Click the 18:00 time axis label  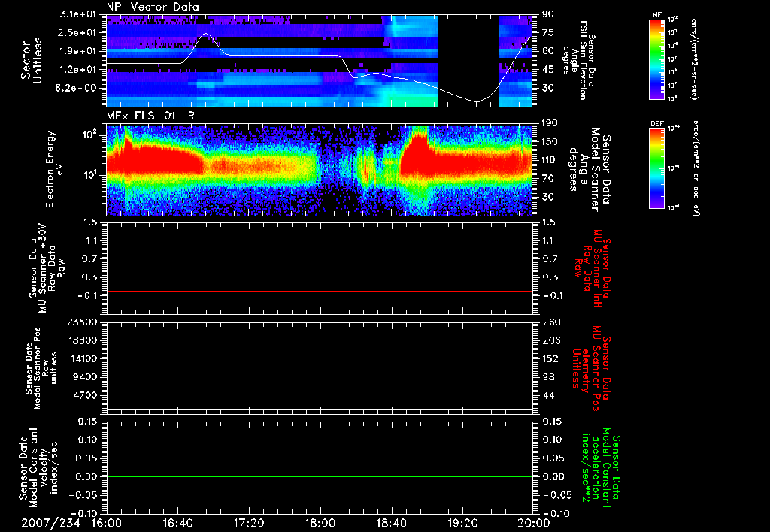320,524
